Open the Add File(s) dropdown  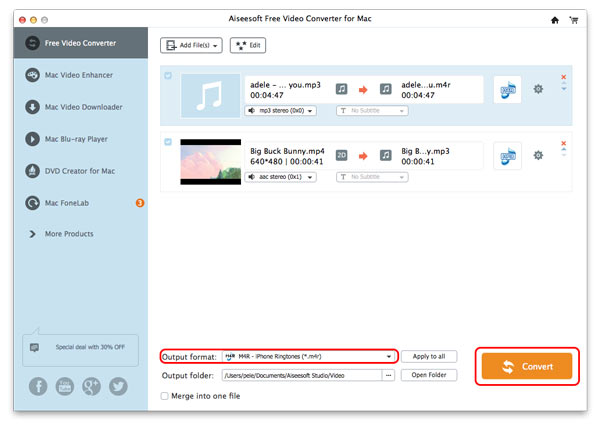[191, 46]
